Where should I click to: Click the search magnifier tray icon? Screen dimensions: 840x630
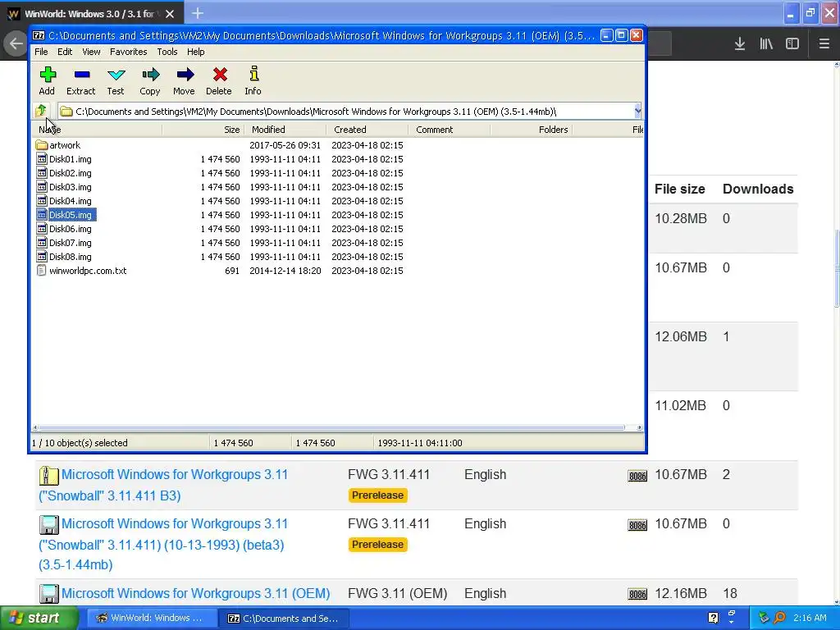click(779, 618)
